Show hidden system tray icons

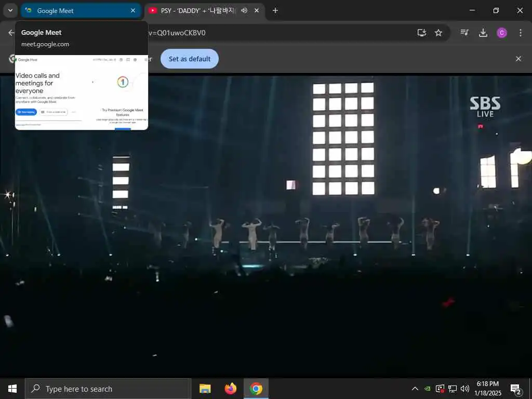415,389
